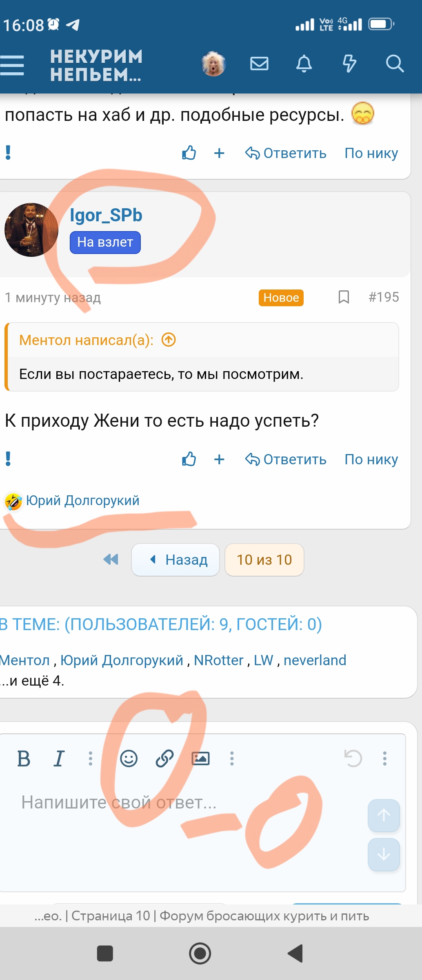Image resolution: width=422 pixels, height=980 pixels.
Task: Add post #195 to multi-quote with plus
Action: pos(219,459)
